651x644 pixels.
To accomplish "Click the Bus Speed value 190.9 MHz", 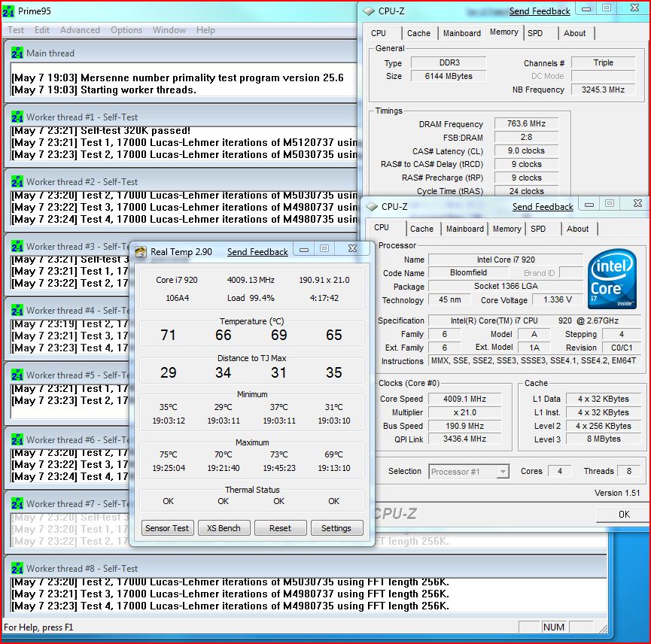I will (x=464, y=426).
